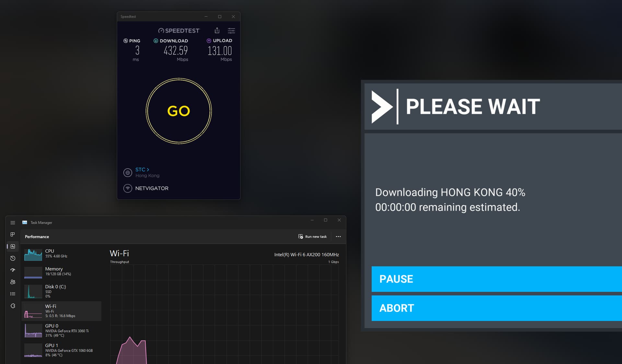Change server via STC link
This screenshot has height=364, width=622.
[x=142, y=170]
